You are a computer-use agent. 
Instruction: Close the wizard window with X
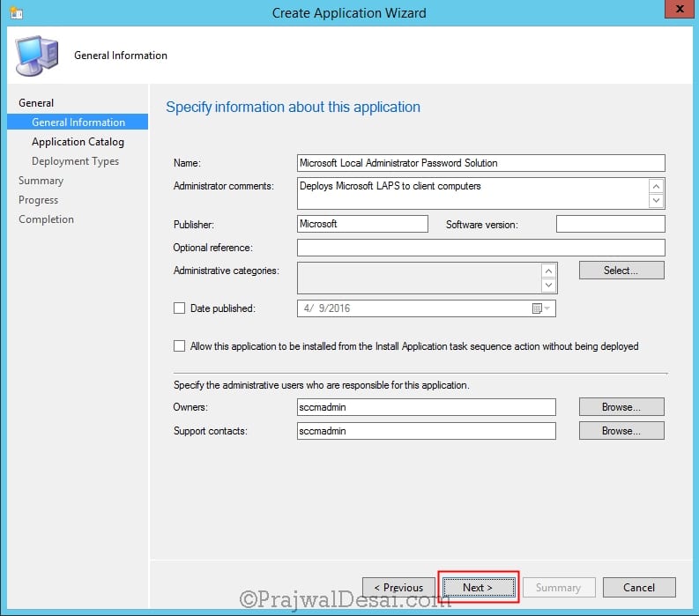tap(680, 9)
